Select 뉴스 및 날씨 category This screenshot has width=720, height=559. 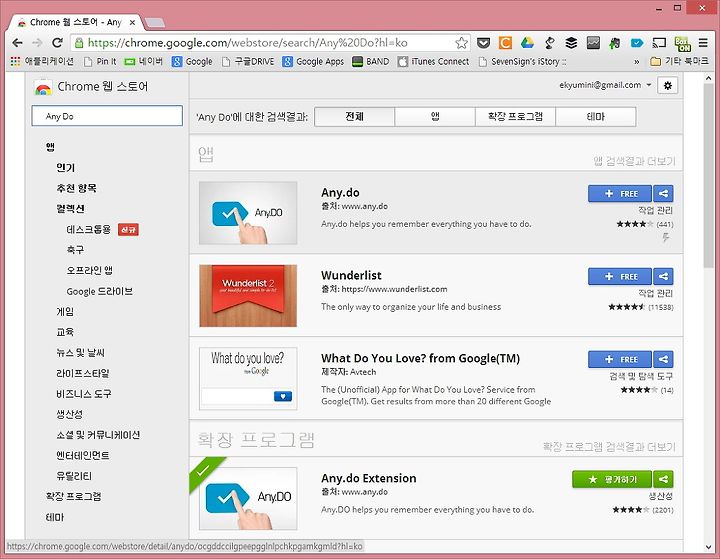tap(80, 352)
